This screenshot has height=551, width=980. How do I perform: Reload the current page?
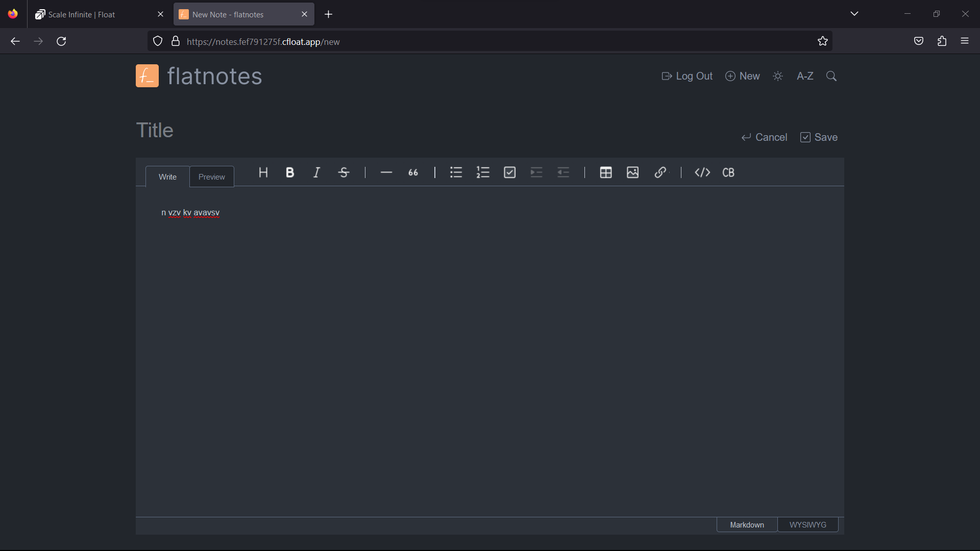coord(61,41)
